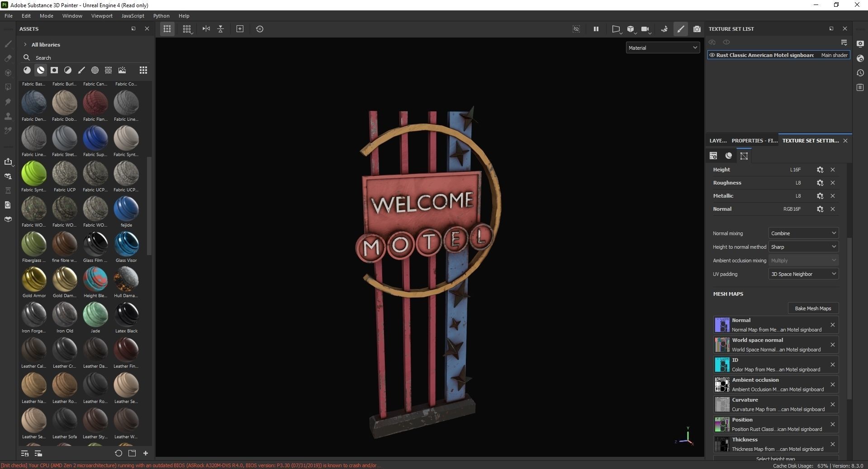Open the UV padding dropdown

click(x=803, y=274)
